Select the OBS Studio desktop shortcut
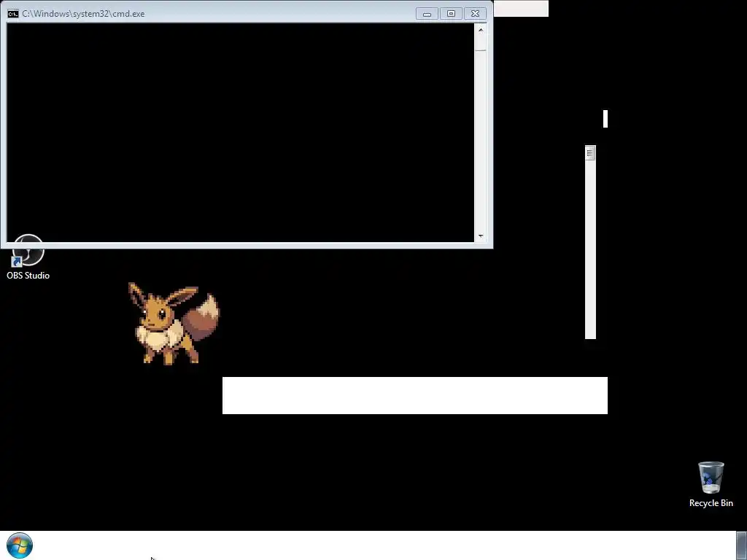The width and height of the screenshot is (747, 560). click(28, 257)
